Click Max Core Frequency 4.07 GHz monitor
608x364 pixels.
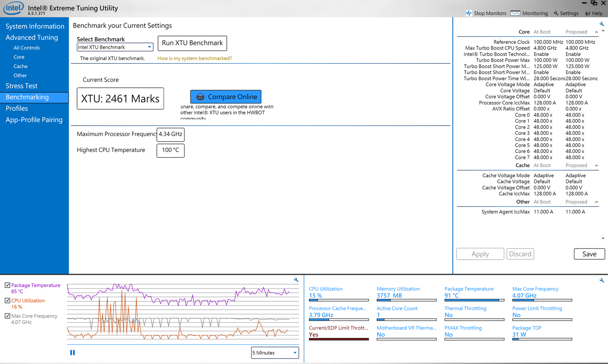tap(542, 295)
